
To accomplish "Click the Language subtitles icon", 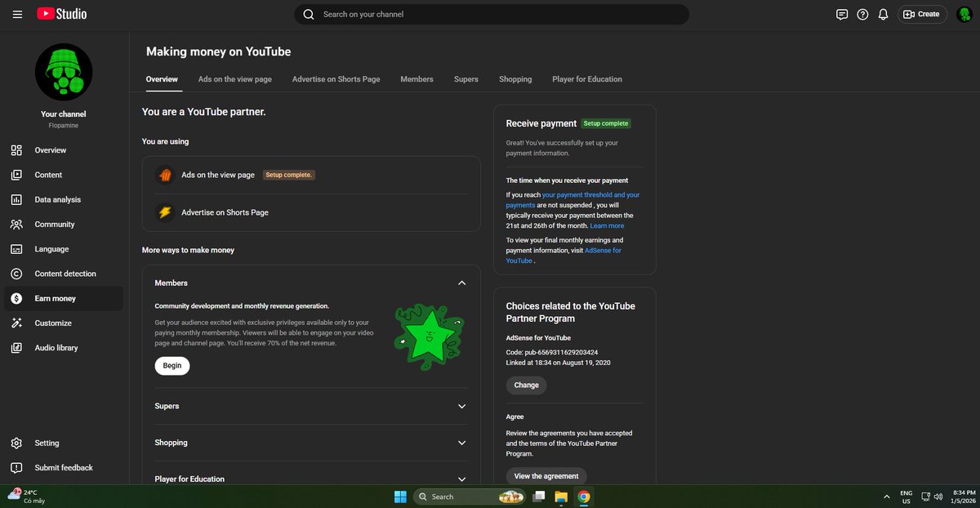I will click(x=16, y=249).
